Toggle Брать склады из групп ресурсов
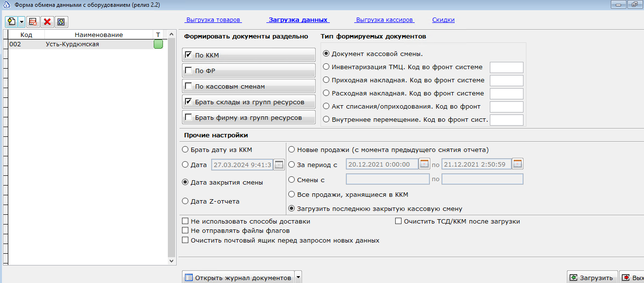644x283 pixels. [x=188, y=102]
